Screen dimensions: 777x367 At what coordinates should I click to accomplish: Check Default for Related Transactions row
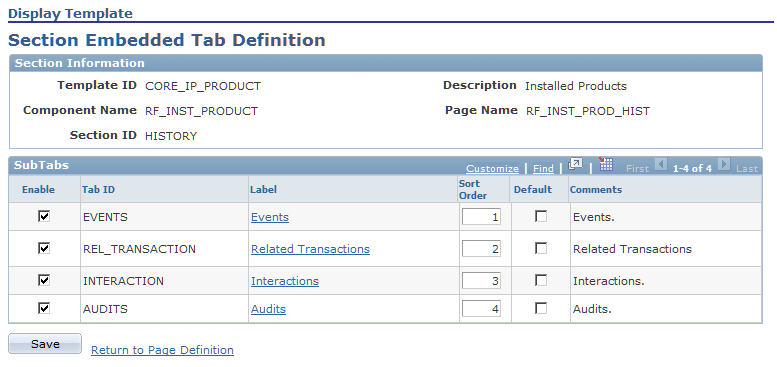click(x=541, y=248)
